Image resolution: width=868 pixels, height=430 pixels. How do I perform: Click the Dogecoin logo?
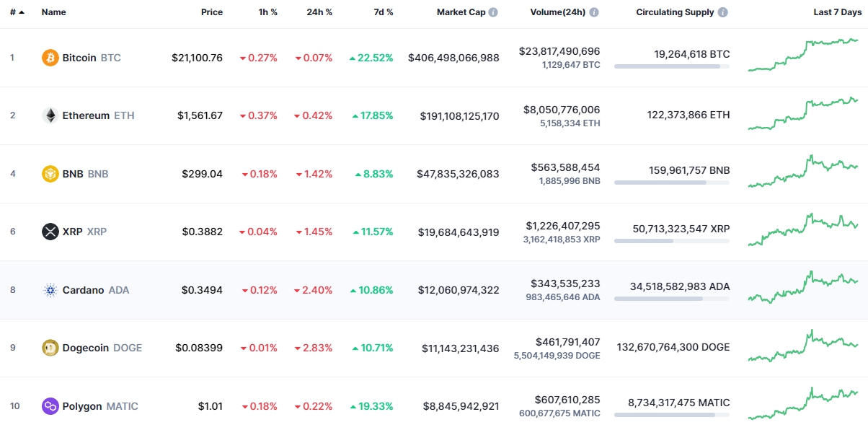(x=50, y=348)
